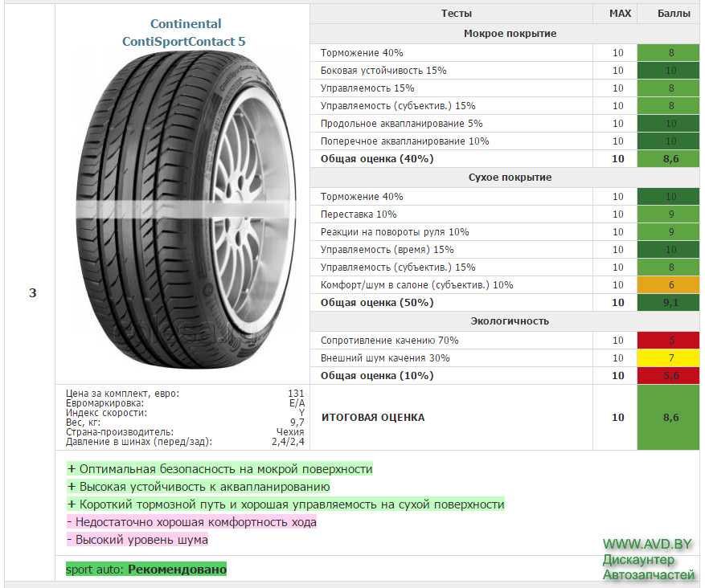Click "Давление в шинах (перед/зад):" label
Screen dimensions: 705x588
(139, 442)
